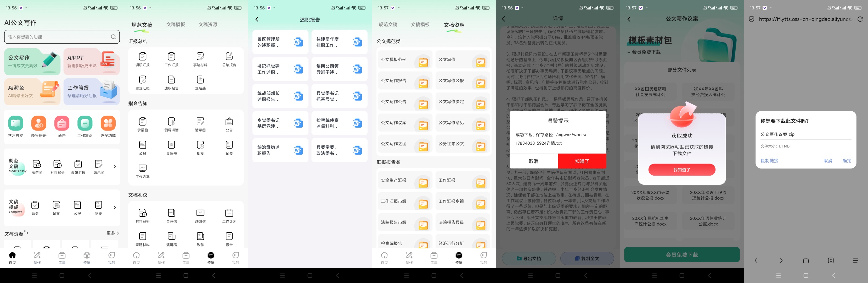Cancel the 公文写作议案.zip download prompt
Viewport: 868px width, 283px height.
(x=828, y=161)
